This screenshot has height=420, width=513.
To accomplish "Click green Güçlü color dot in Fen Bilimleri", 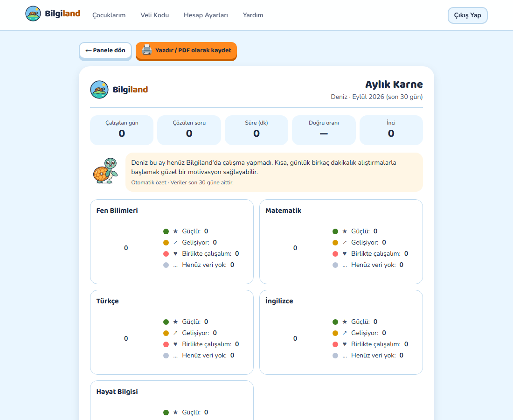I will [x=166, y=231].
